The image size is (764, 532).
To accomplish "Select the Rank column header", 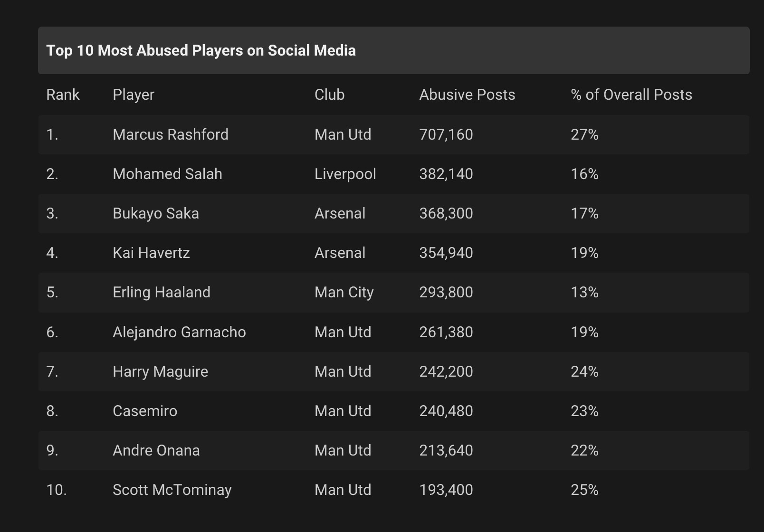I will tap(63, 95).
